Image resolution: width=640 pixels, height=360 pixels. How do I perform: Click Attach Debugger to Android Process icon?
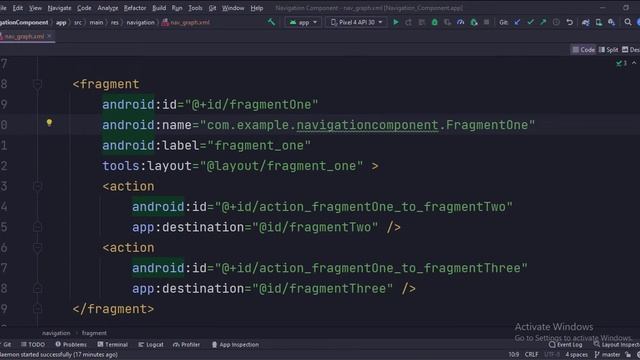click(474, 22)
